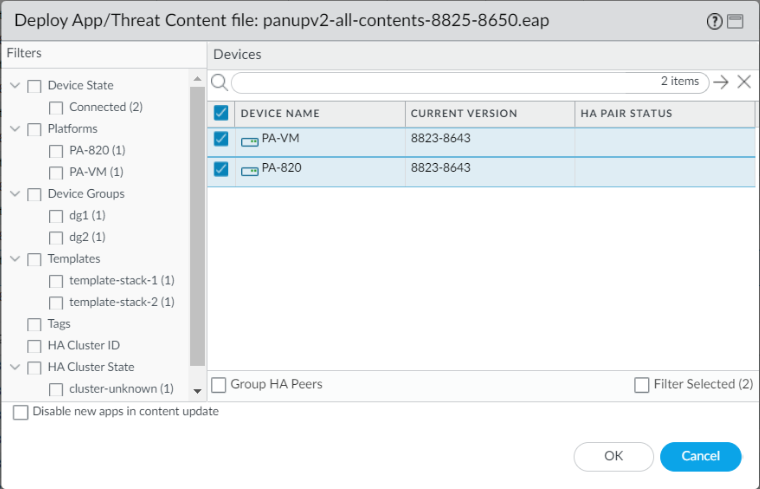Clear the device search with X icon

tap(744, 82)
